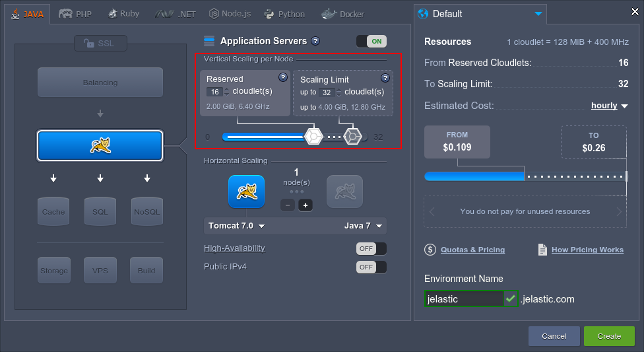644x352 pixels.
Task: Click the FROM $0.109 cost box
Action: click(x=457, y=142)
